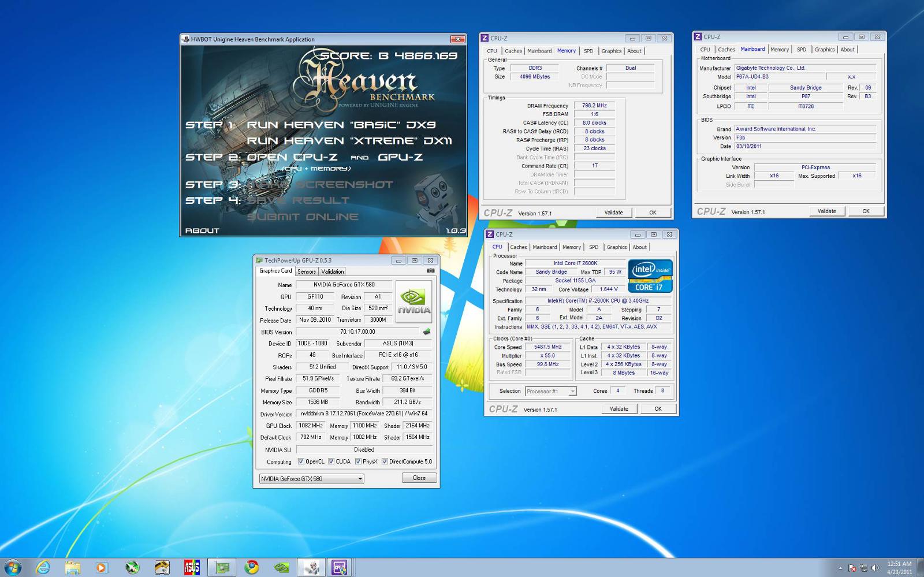The height and width of the screenshot is (577, 924).
Task: Open Windows Media Player from the taskbar
Action: (x=102, y=567)
